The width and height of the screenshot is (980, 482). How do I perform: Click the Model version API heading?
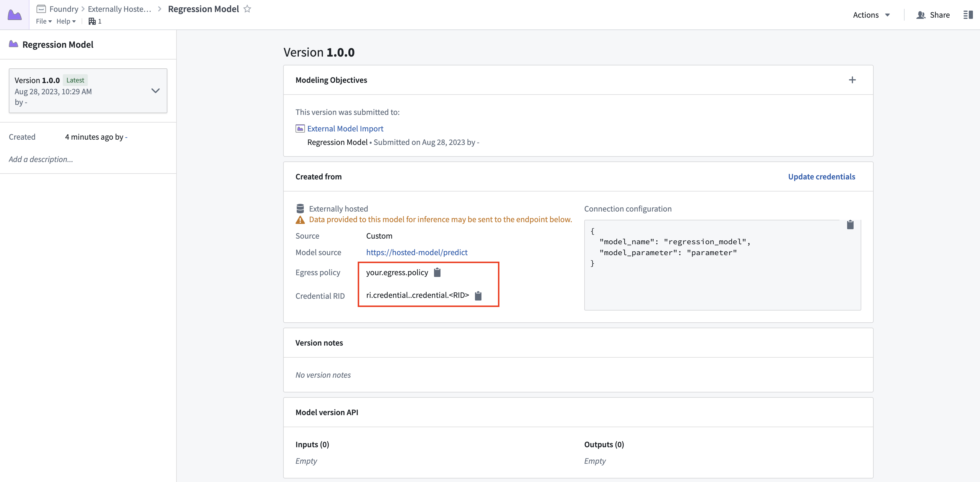[326, 412]
